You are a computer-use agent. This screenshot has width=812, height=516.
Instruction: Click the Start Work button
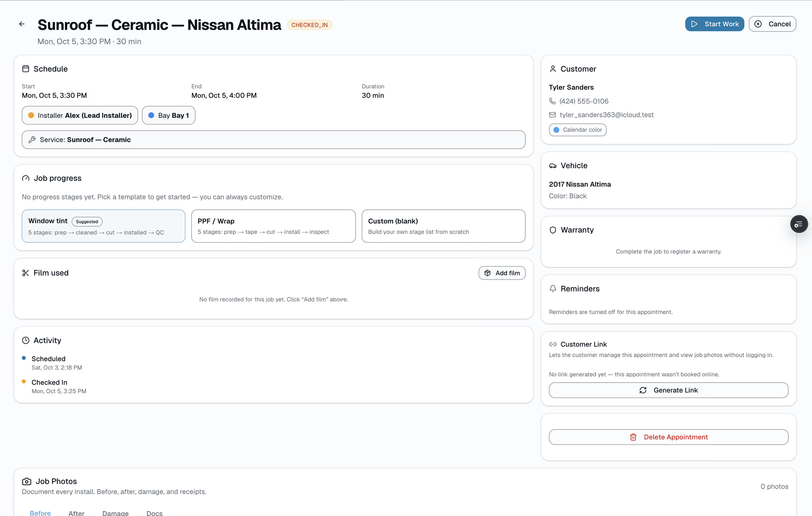tap(714, 24)
